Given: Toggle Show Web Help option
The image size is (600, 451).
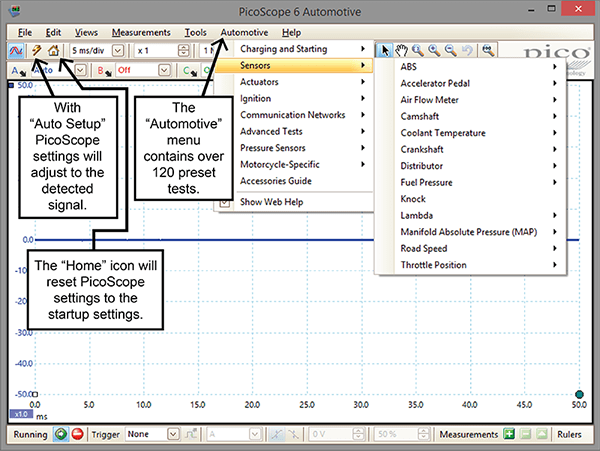Looking at the screenshot, I should 293,202.
